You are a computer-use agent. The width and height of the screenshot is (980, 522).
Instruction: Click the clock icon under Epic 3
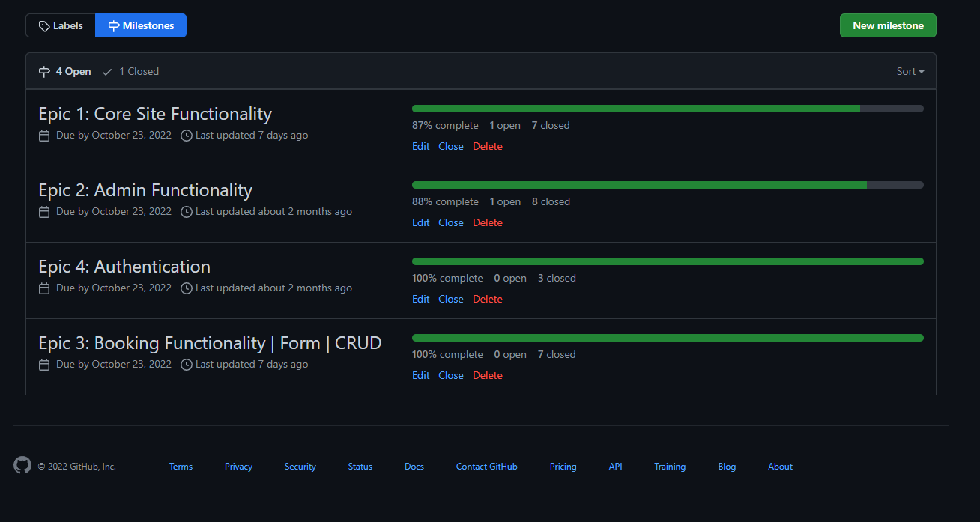[187, 365]
